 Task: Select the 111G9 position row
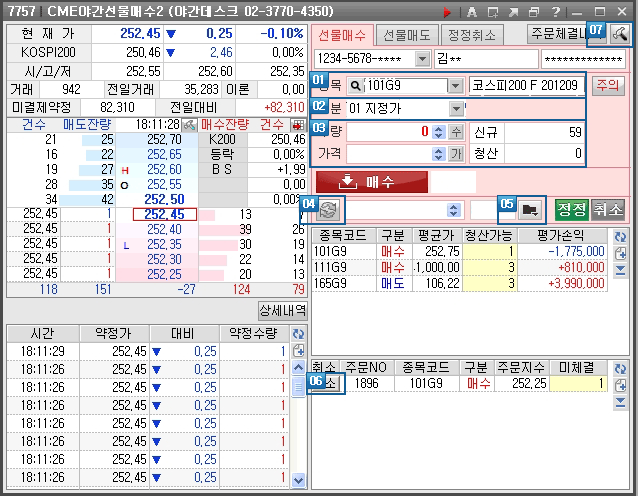[x=459, y=267]
